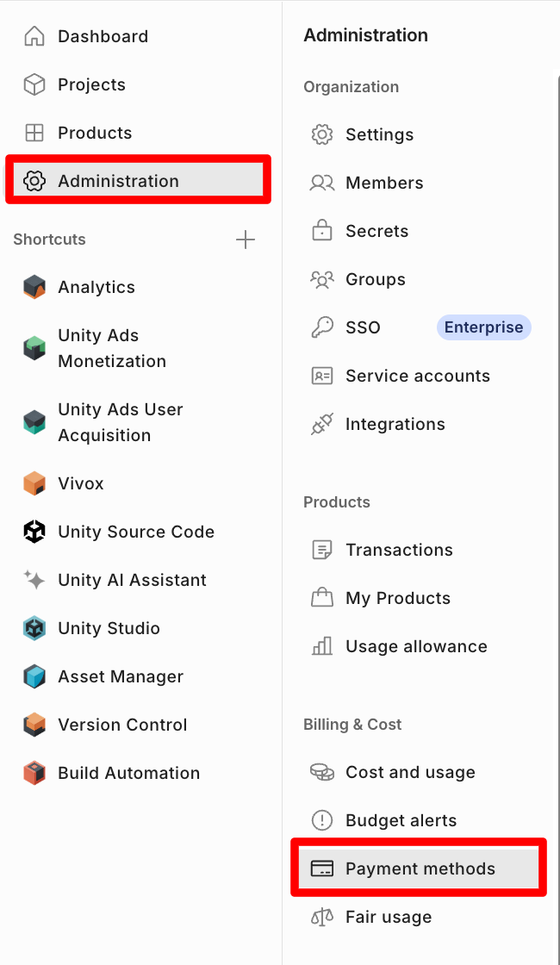The width and height of the screenshot is (560, 965).
Task: Click the Transactions receipt icon
Action: pos(322,550)
